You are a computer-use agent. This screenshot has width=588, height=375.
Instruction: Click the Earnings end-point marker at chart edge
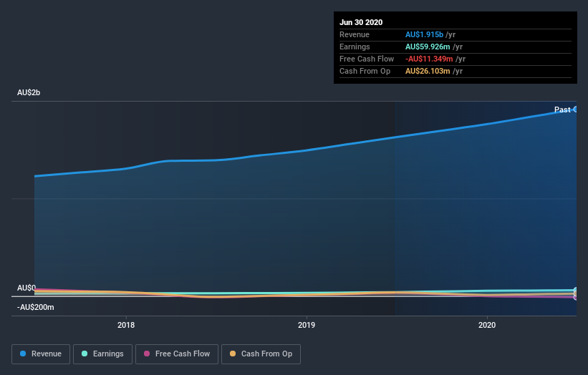click(576, 291)
